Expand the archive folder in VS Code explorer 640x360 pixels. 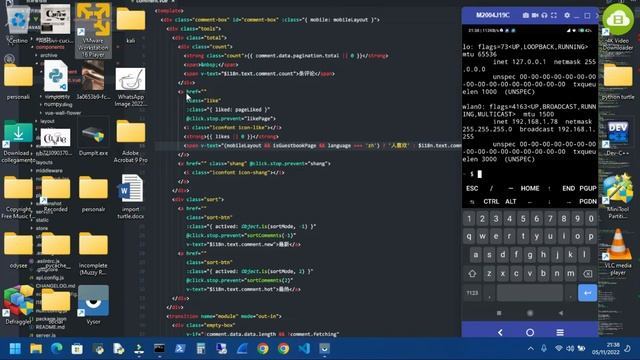[x=49, y=55]
